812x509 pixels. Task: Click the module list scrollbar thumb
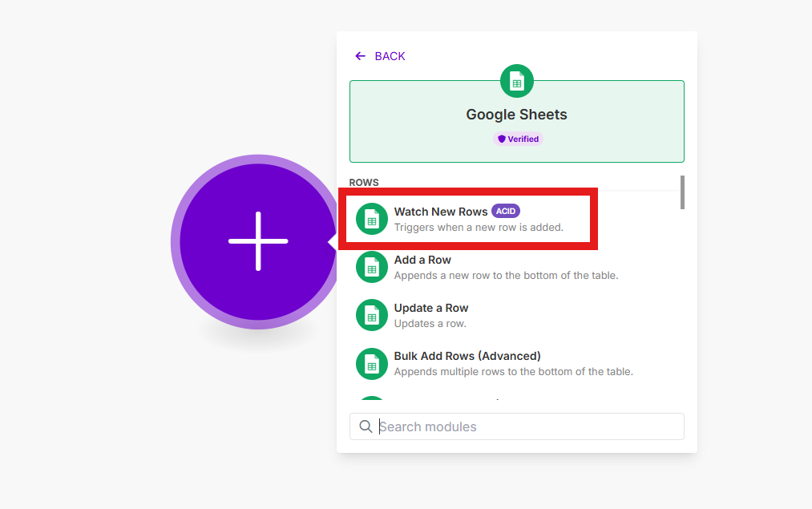pos(682,192)
